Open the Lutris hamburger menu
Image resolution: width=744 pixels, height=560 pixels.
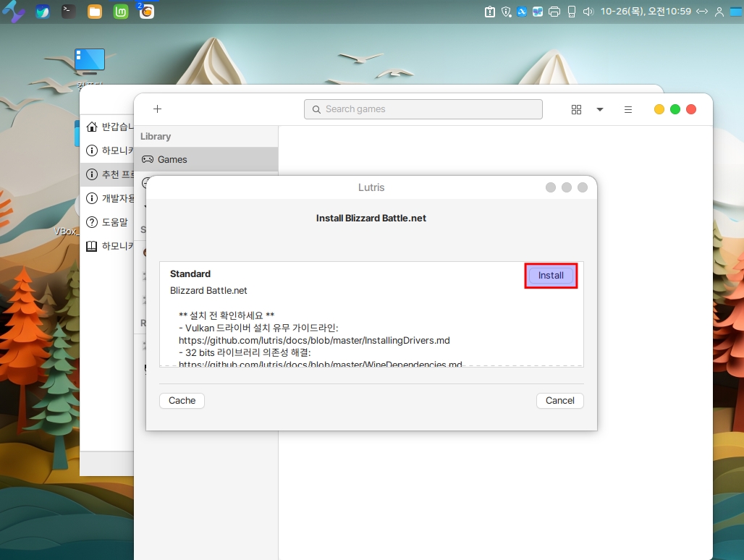(x=628, y=109)
